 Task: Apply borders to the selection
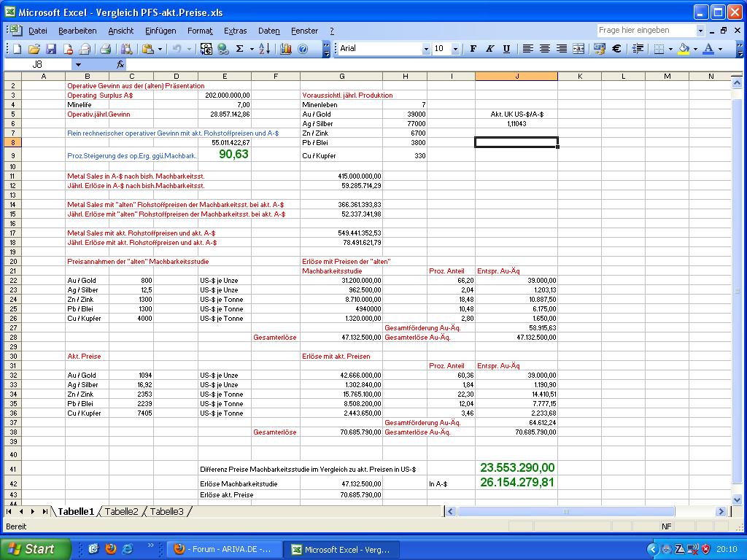(659, 49)
